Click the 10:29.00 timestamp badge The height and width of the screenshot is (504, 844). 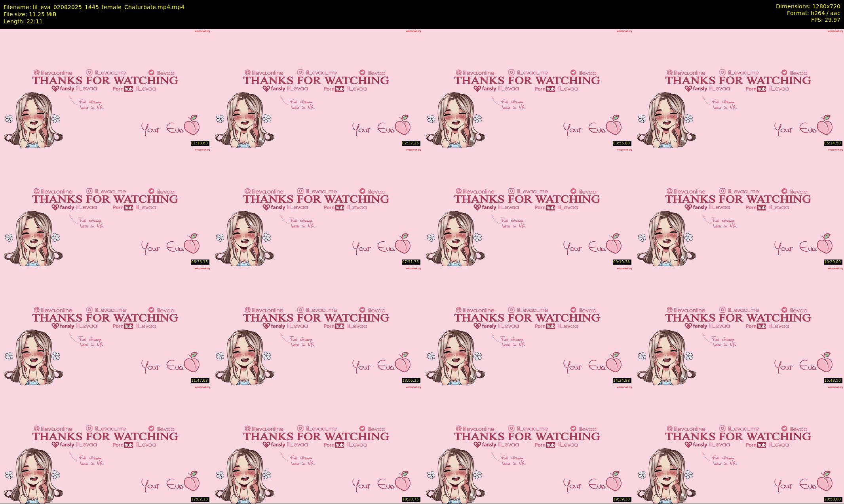pyautogui.click(x=833, y=262)
